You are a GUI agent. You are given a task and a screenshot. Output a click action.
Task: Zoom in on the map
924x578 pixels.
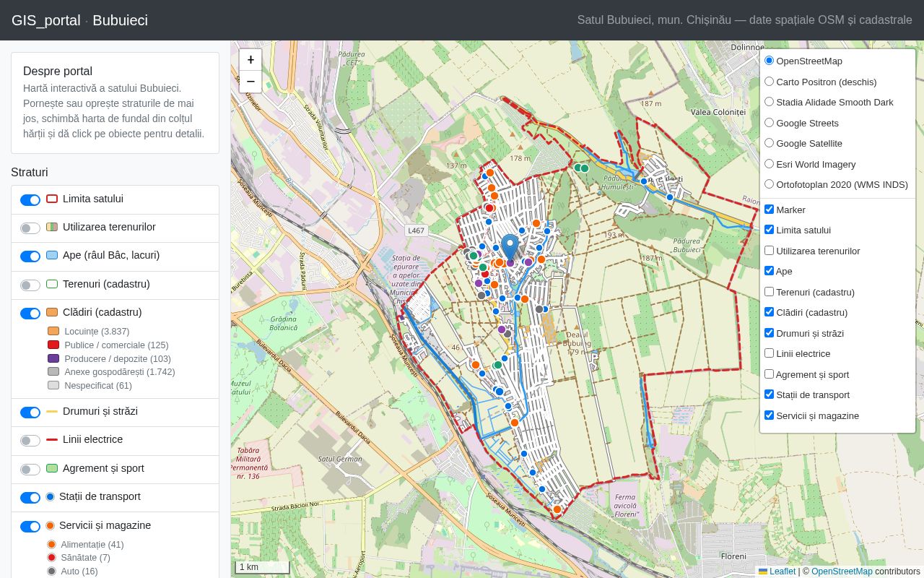(250, 60)
